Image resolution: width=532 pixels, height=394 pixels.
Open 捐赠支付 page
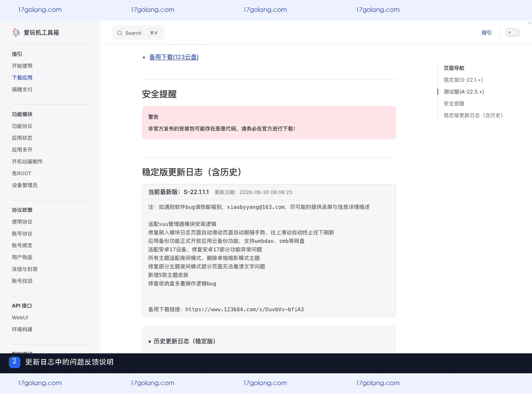(x=22, y=89)
